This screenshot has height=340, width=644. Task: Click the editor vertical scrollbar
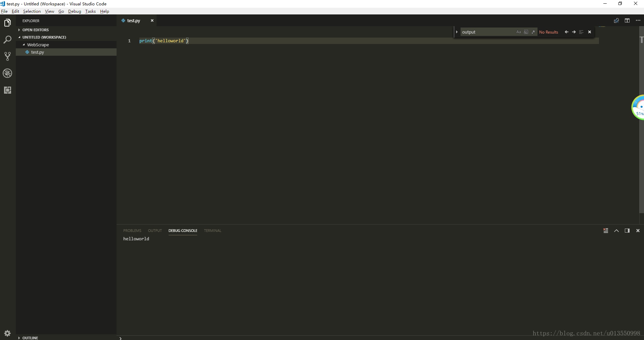[641, 120]
